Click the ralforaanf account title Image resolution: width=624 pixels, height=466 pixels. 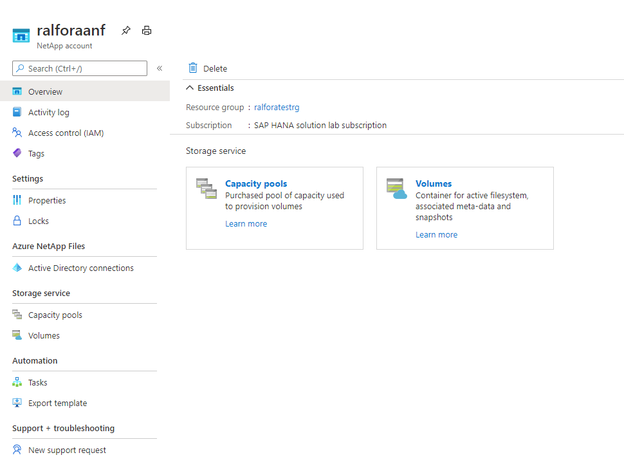click(71, 30)
